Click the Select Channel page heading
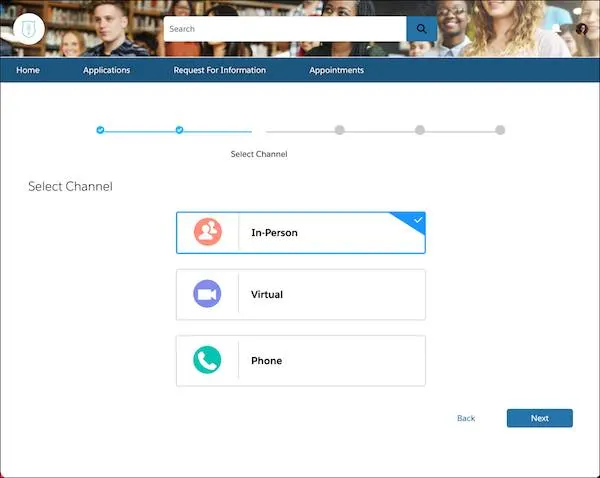Image resolution: width=600 pixels, height=478 pixels. tap(70, 186)
